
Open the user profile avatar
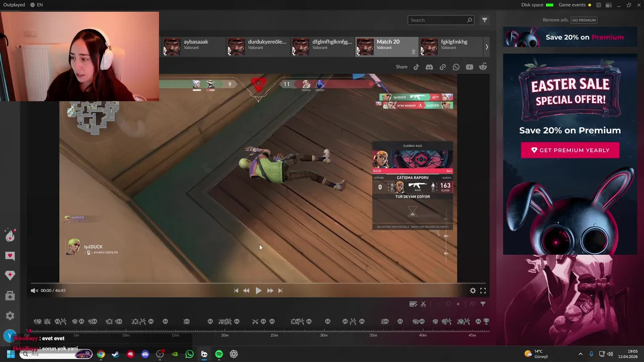click(x=9, y=336)
